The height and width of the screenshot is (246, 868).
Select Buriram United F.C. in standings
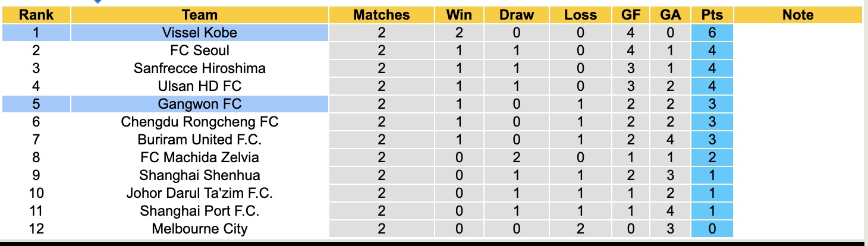click(200, 140)
